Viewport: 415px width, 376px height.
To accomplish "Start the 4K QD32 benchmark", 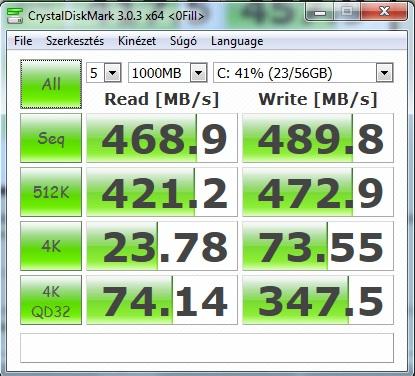I will coord(51,300).
